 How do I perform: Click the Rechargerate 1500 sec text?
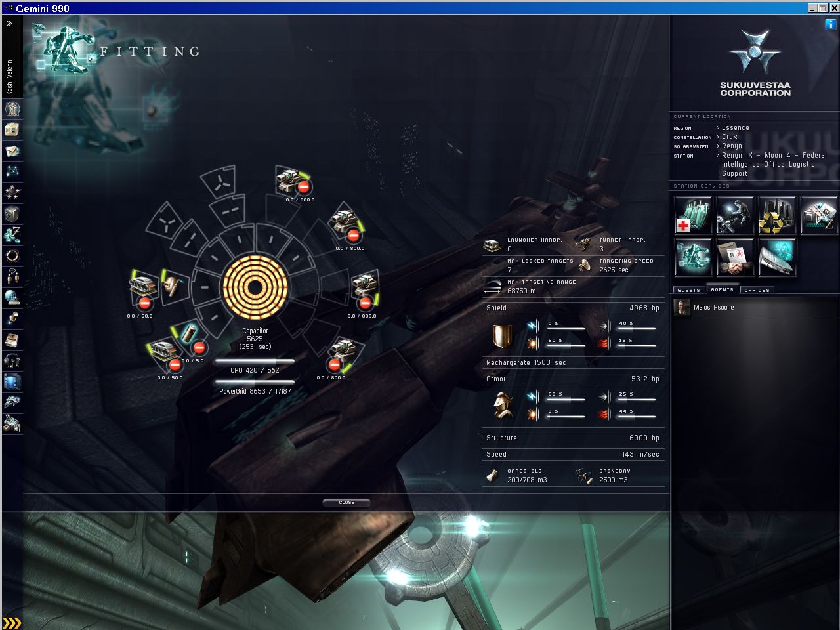click(526, 362)
